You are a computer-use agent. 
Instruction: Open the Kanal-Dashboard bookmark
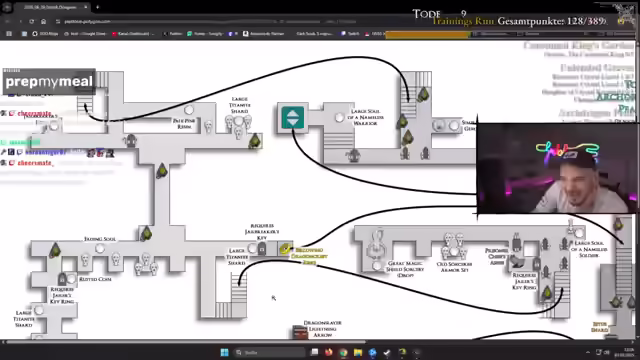[x=133, y=34]
